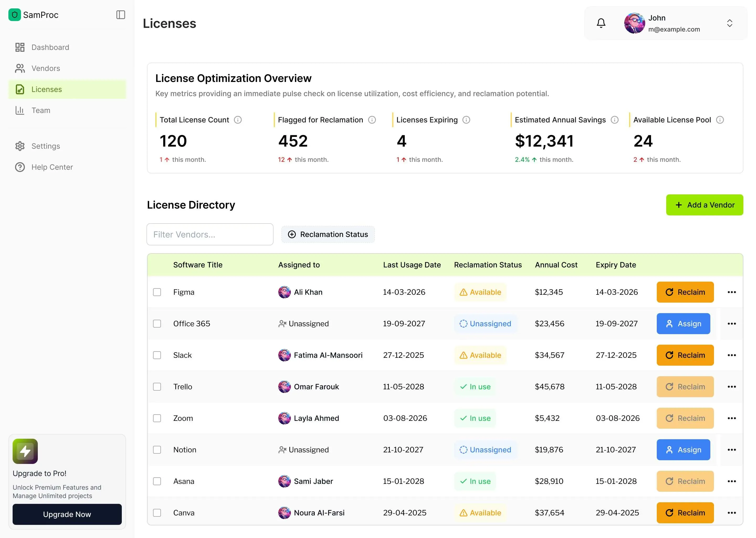
Task: Click the Unassigned status badge for Office 365
Action: (x=485, y=324)
